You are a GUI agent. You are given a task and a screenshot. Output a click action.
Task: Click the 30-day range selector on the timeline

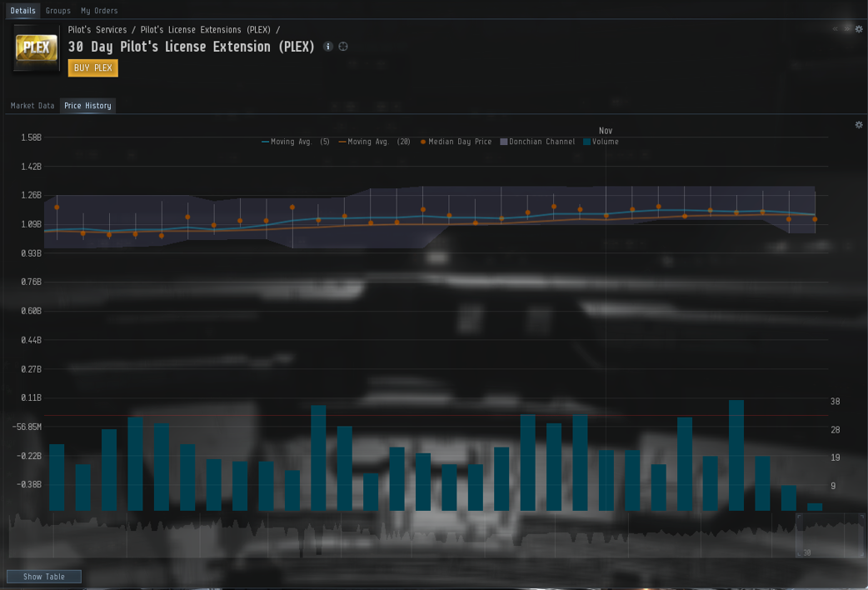coord(830,535)
